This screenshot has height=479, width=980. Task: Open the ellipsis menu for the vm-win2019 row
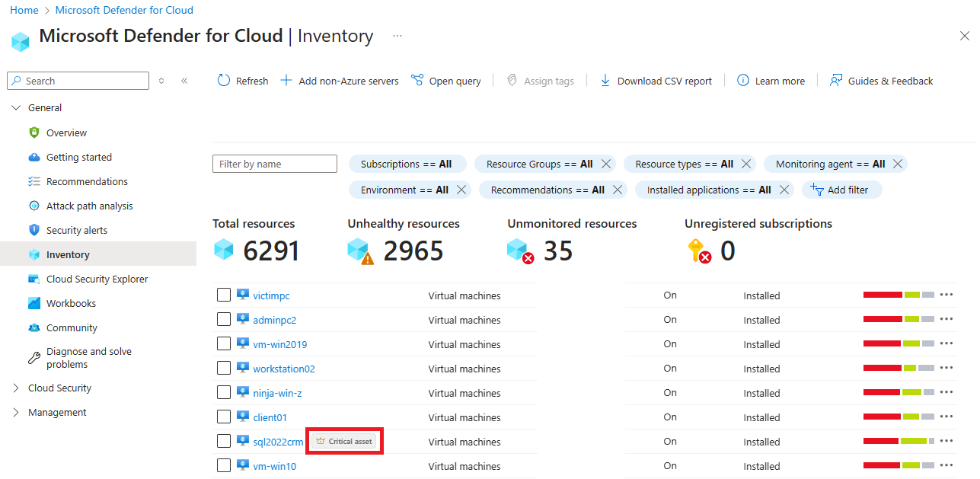[x=946, y=343]
